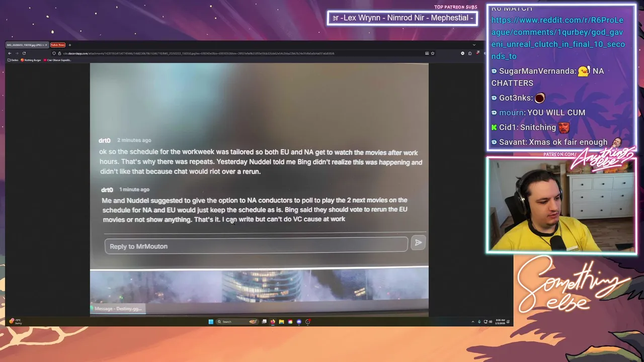Reload the browser page
644x362 pixels.
coord(24,53)
